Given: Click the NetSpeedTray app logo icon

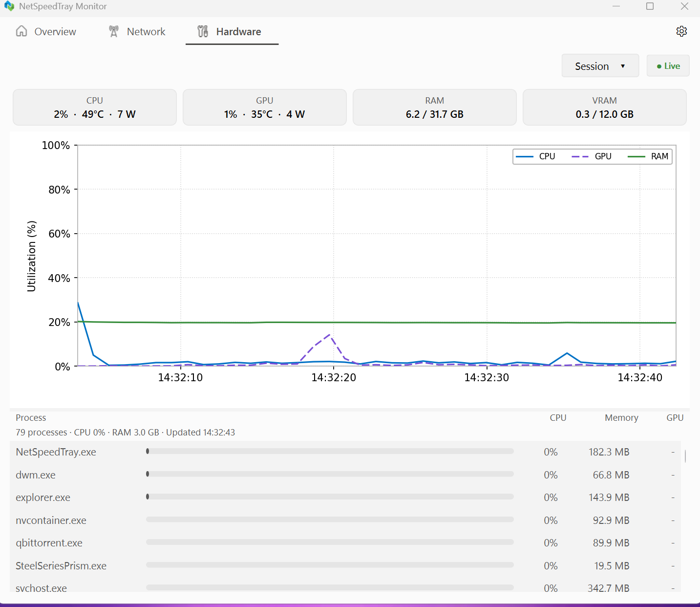Looking at the screenshot, I should [9, 6].
